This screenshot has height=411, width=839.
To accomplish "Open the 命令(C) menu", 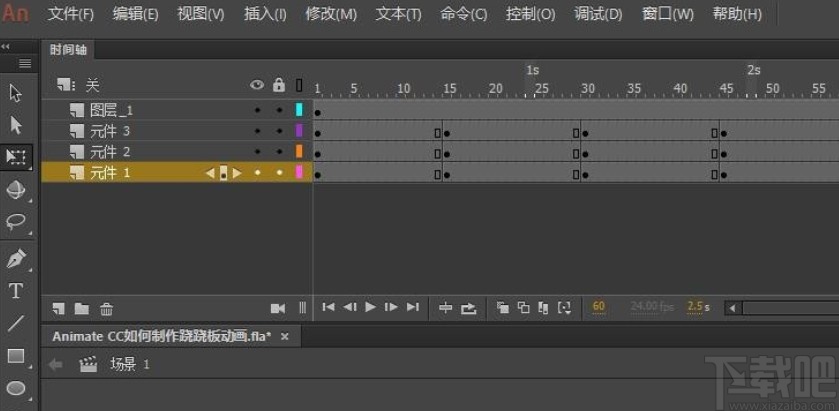I will (464, 14).
